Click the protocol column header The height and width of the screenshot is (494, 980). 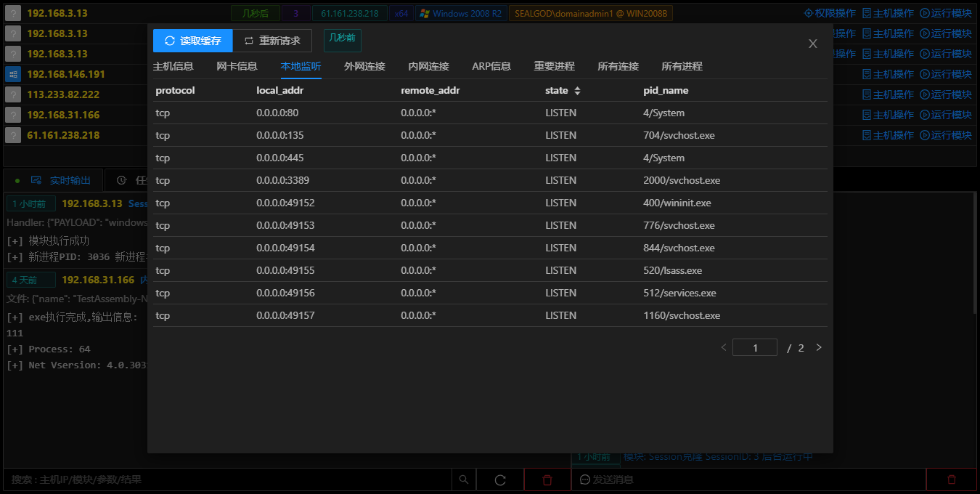coord(175,90)
